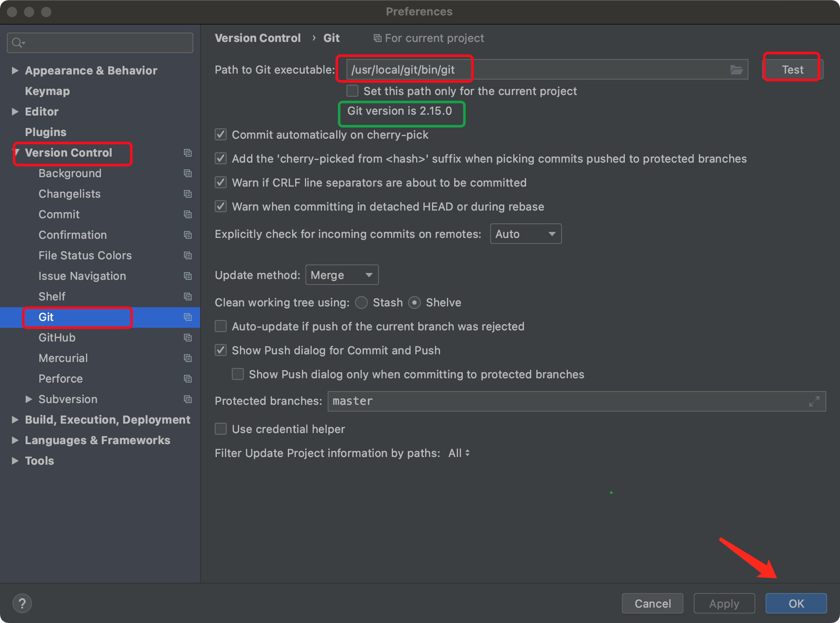This screenshot has width=840, height=623.
Task: Click the folder browse icon for Git path
Action: coord(736,70)
